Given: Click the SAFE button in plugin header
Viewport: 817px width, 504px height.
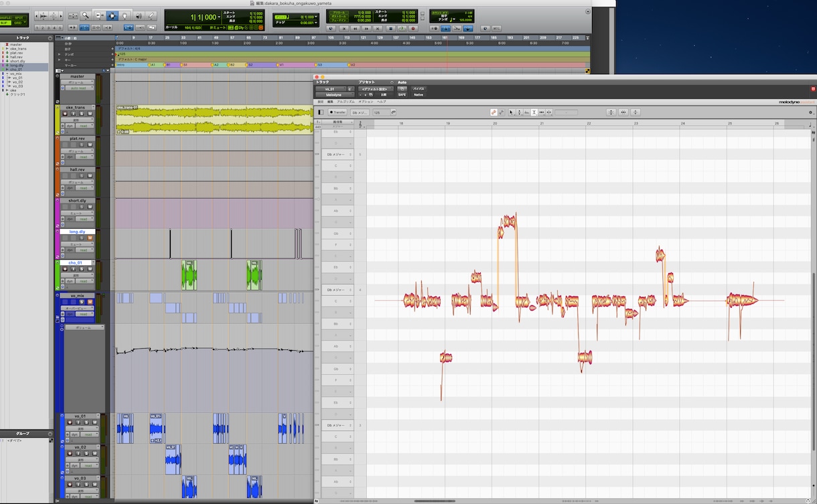Looking at the screenshot, I should pos(402,94).
